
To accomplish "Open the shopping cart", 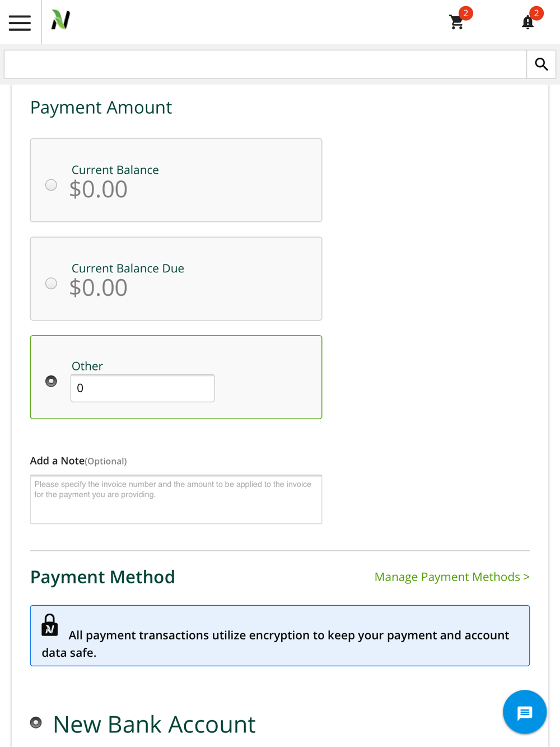I will [457, 22].
